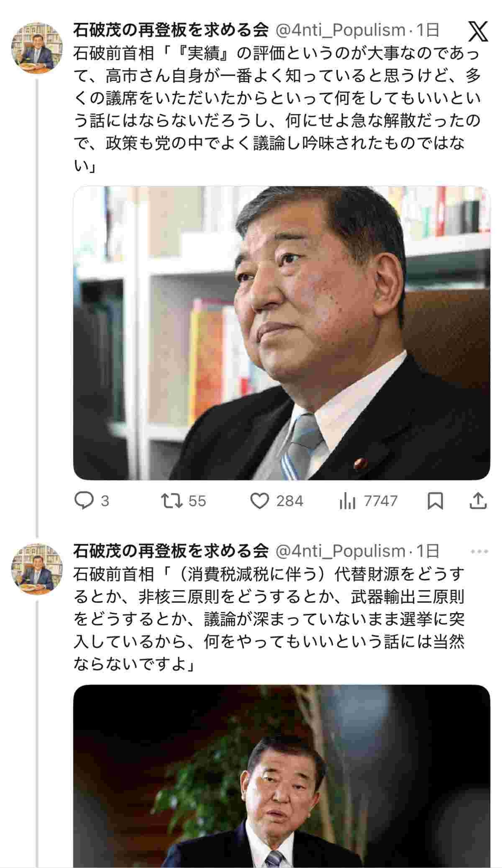502x868 pixels.
Task: Open first post text about 『実績』の評価
Action: pos(277,110)
